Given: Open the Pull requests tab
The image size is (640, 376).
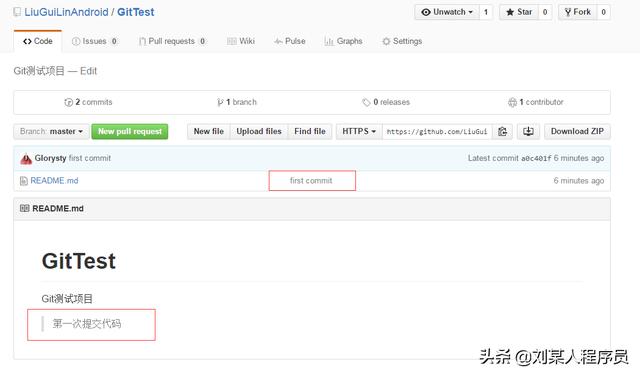Looking at the screenshot, I should (172, 41).
